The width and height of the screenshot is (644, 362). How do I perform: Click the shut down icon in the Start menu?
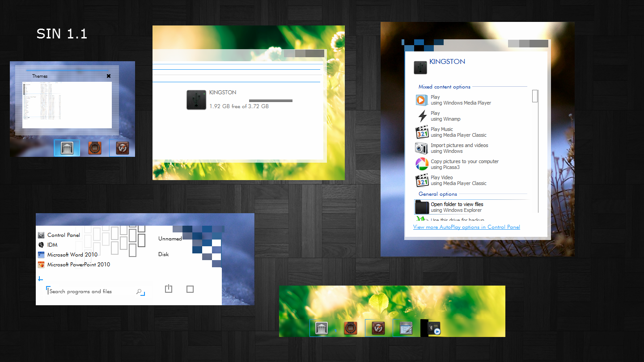(x=169, y=289)
